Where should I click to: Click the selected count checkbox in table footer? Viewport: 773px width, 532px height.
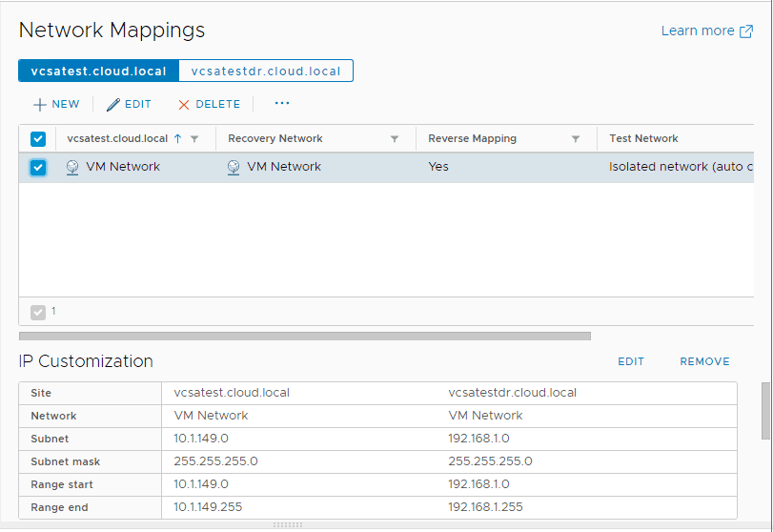click(x=38, y=312)
